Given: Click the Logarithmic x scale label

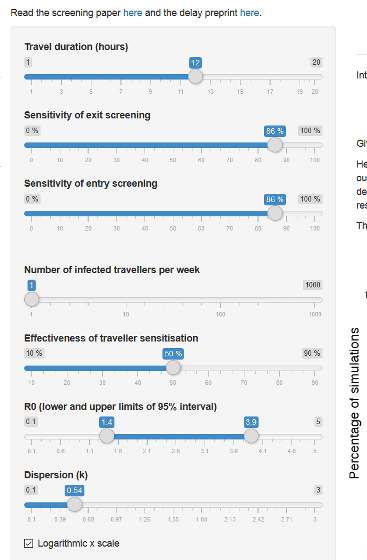Looking at the screenshot, I should click(79, 544).
